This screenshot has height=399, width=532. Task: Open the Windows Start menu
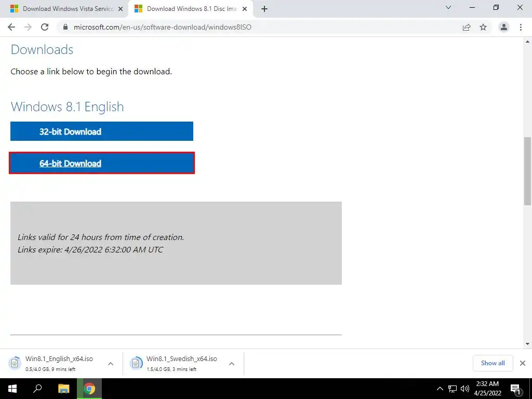[12, 389]
